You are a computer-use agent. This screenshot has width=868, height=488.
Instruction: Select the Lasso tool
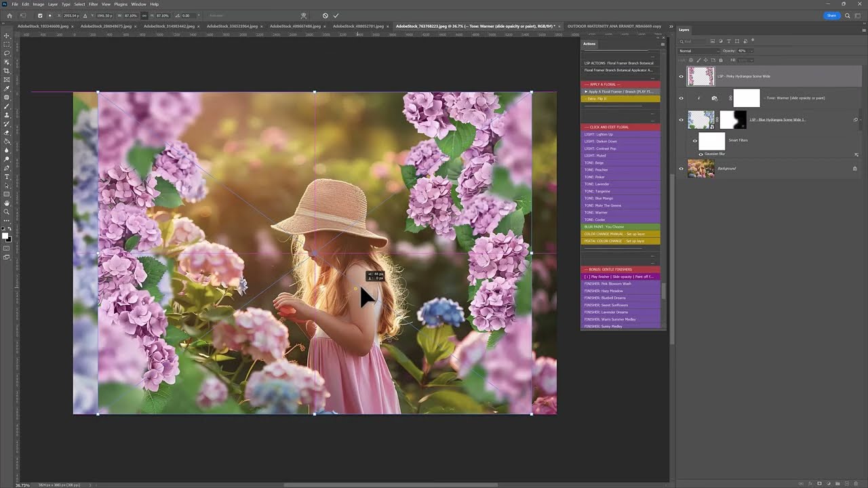[x=7, y=53]
